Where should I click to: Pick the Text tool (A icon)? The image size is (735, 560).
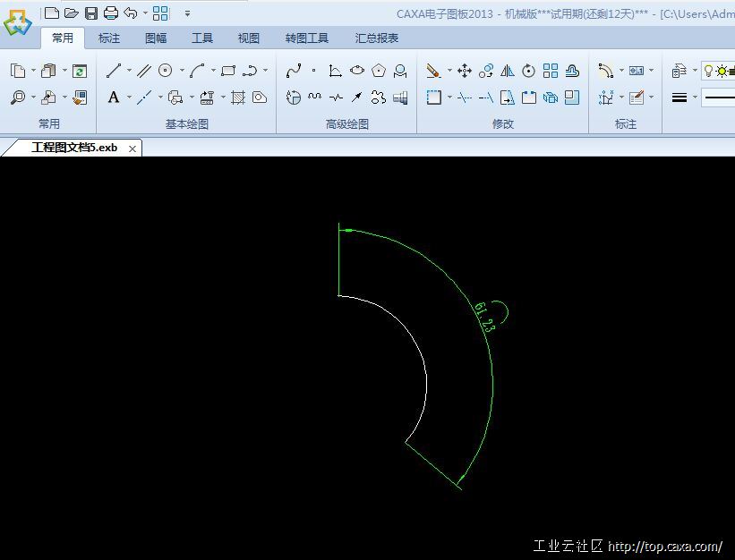(114, 98)
